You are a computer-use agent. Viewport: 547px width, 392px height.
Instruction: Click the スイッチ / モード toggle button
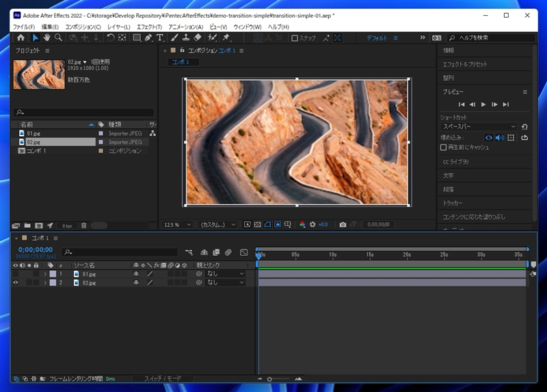163,378
